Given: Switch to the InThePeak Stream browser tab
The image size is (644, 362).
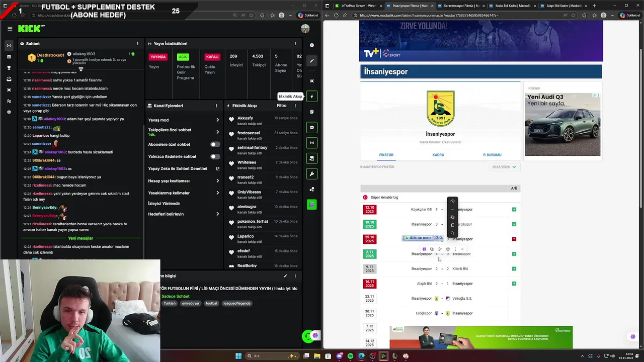Looking at the screenshot, I should 358,6.
